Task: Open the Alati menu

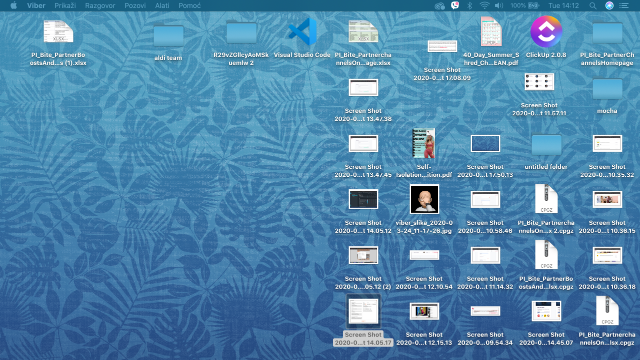Action: coord(162,5)
